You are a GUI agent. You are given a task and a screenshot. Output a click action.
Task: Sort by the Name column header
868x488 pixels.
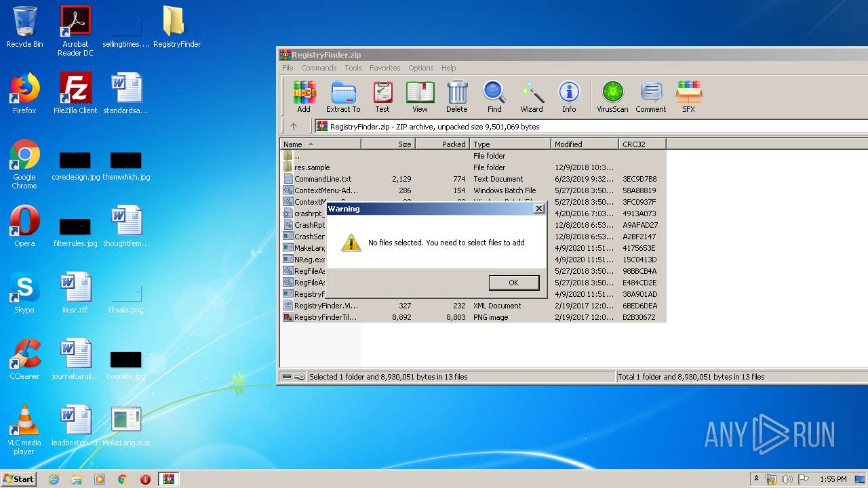pos(320,144)
